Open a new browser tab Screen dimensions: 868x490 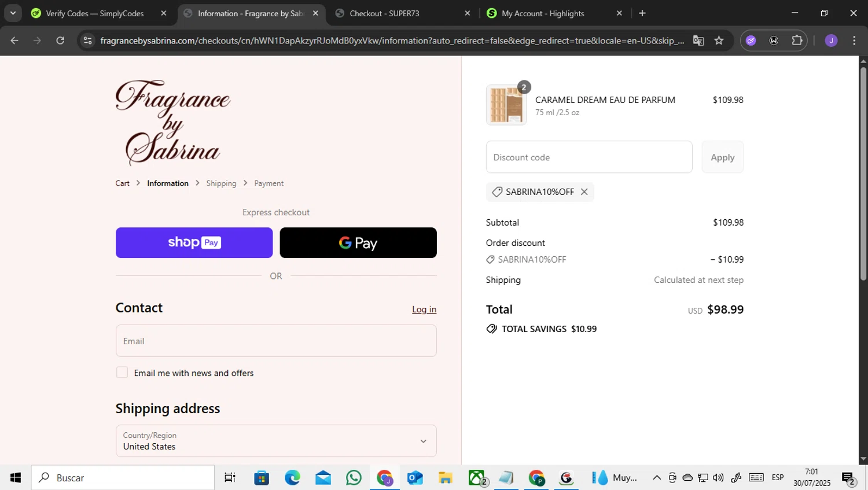642,13
